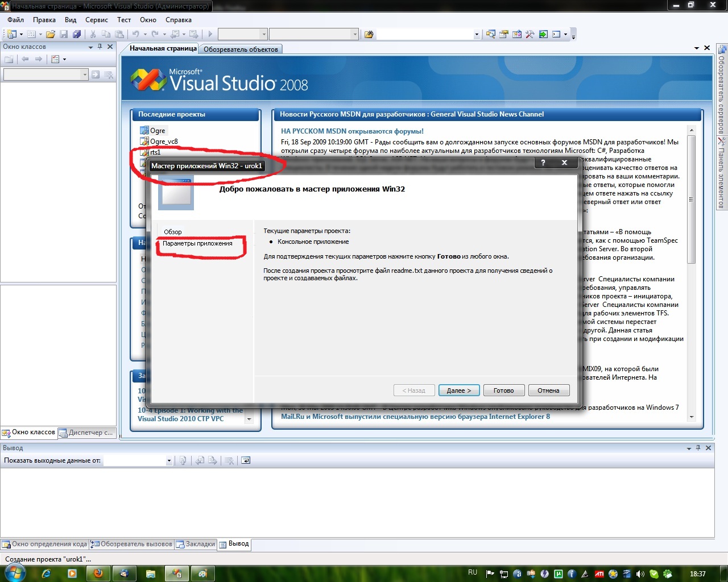The width and height of the screenshot is (728, 582).
Task: Open the Файл menu
Action: pyautogui.click(x=15, y=19)
